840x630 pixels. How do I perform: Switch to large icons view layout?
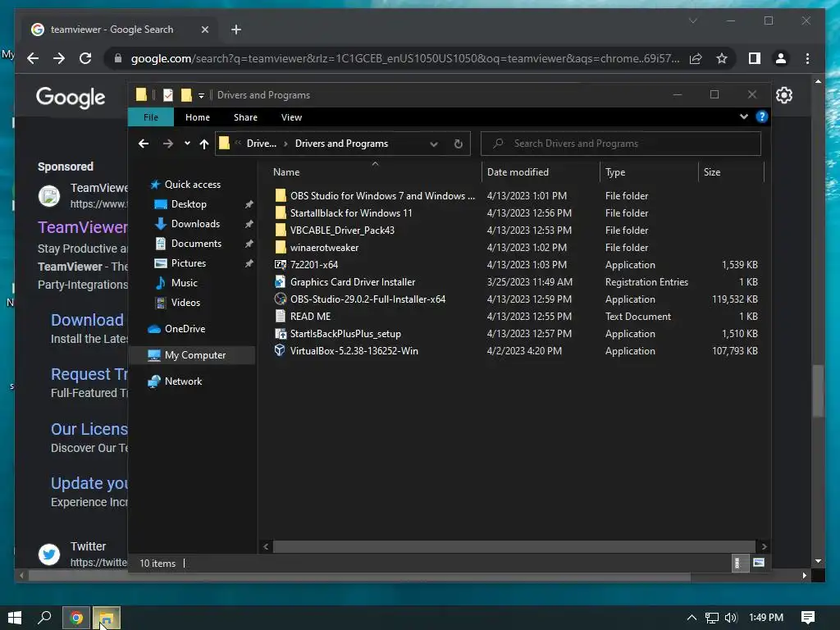point(759,563)
